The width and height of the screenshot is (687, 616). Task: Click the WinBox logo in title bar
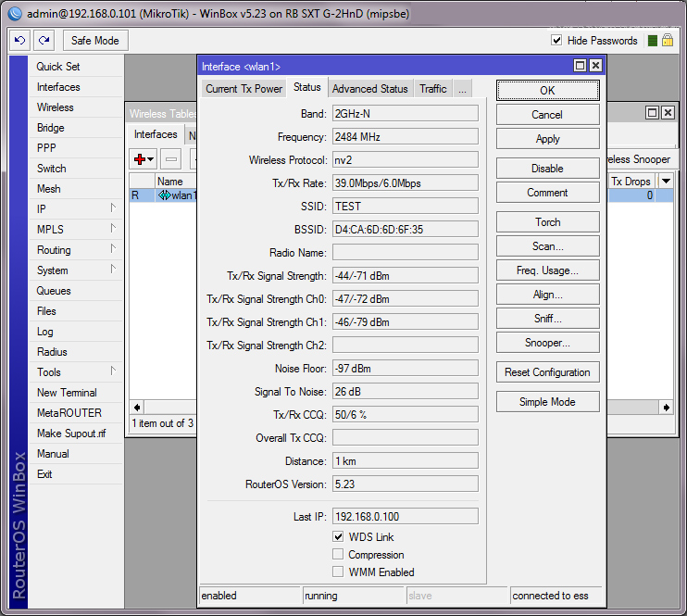click(15, 14)
